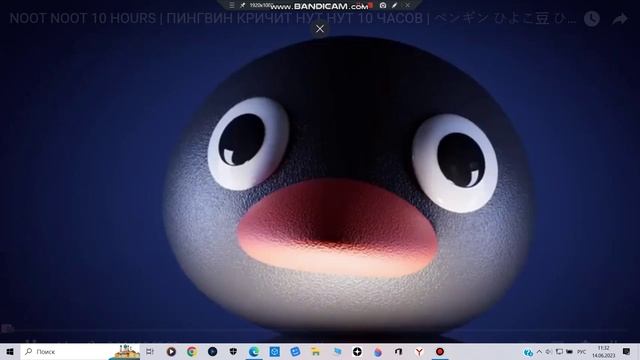Open the Windows Start menu
Viewport: 640px width, 360px height.
pyautogui.click(x=10, y=351)
